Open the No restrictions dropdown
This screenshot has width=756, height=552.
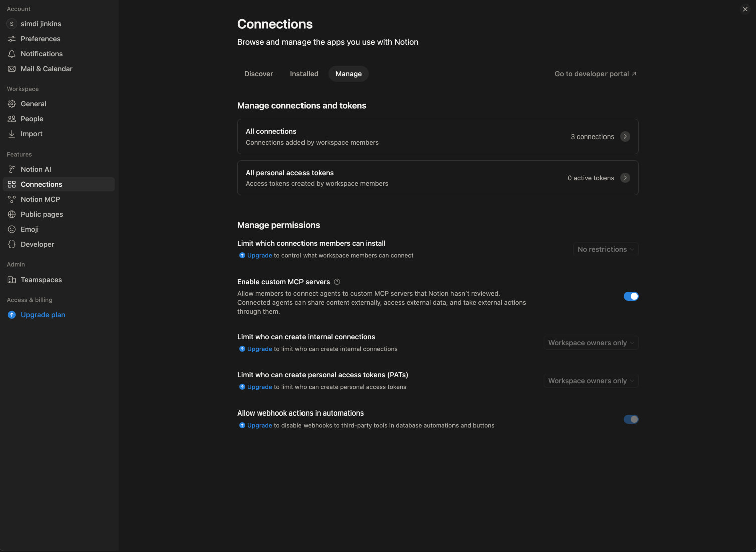point(606,249)
